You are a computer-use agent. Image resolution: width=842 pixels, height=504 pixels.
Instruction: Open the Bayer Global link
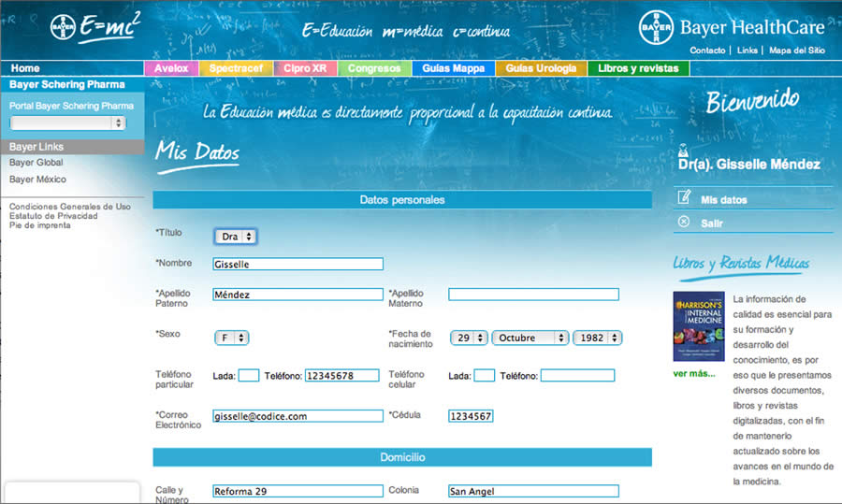tap(36, 162)
